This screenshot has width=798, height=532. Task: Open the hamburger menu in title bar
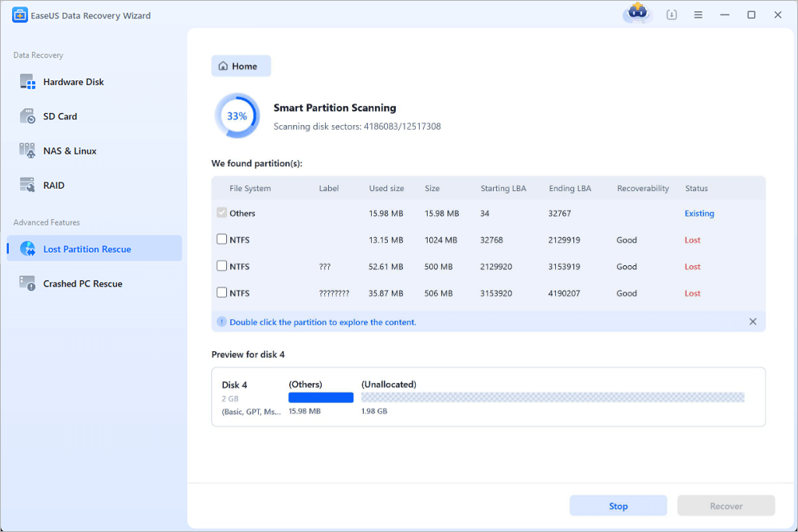point(698,15)
